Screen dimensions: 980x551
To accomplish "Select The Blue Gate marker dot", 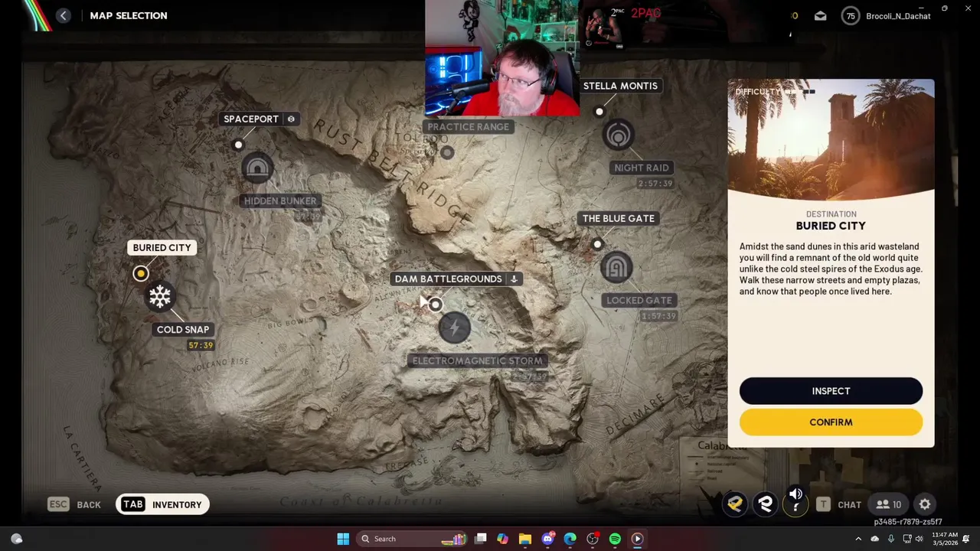I will (597, 244).
